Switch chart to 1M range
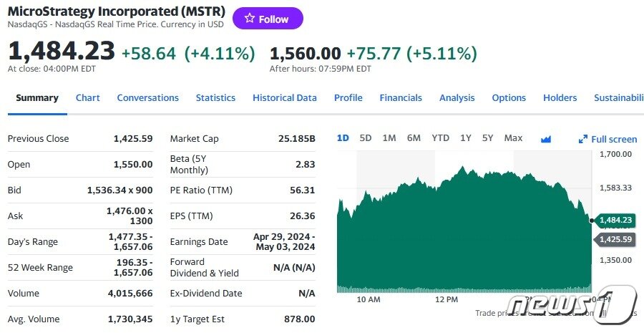Screen dimensions: 644x333 (389, 138)
